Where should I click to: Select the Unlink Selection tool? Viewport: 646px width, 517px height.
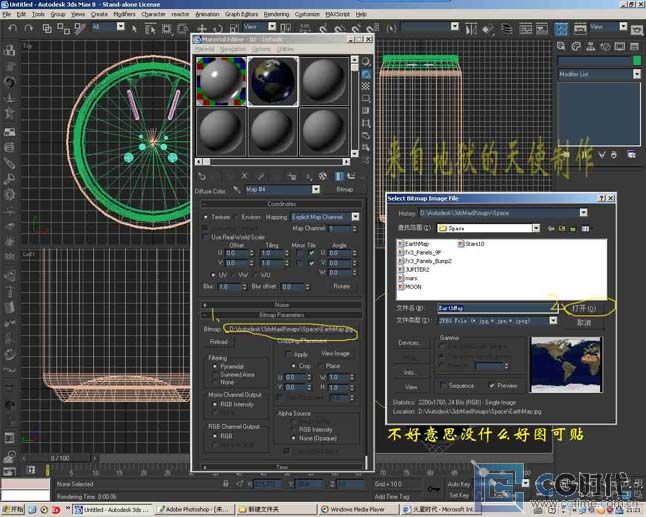[63, 28]
